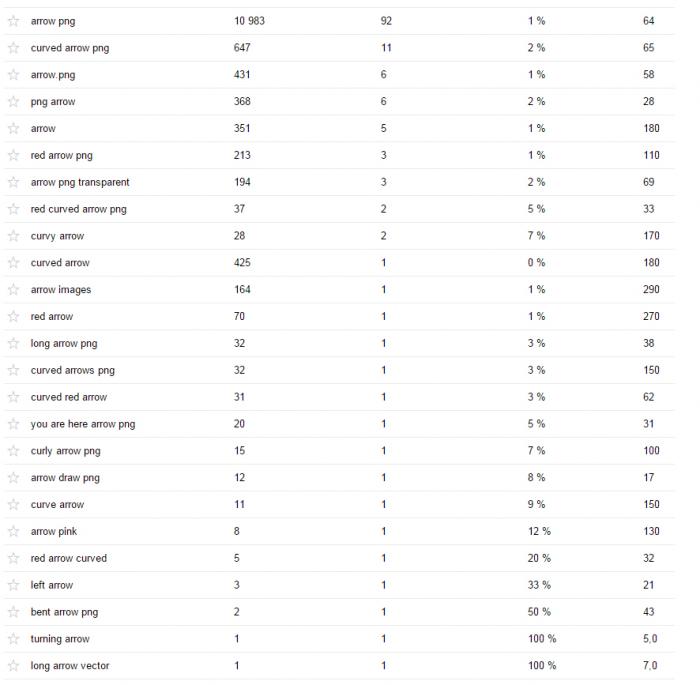This screenshot has height=685, width=700.
Task: Toggle star for "png arrow" query
Action: [x=13, y=101]
